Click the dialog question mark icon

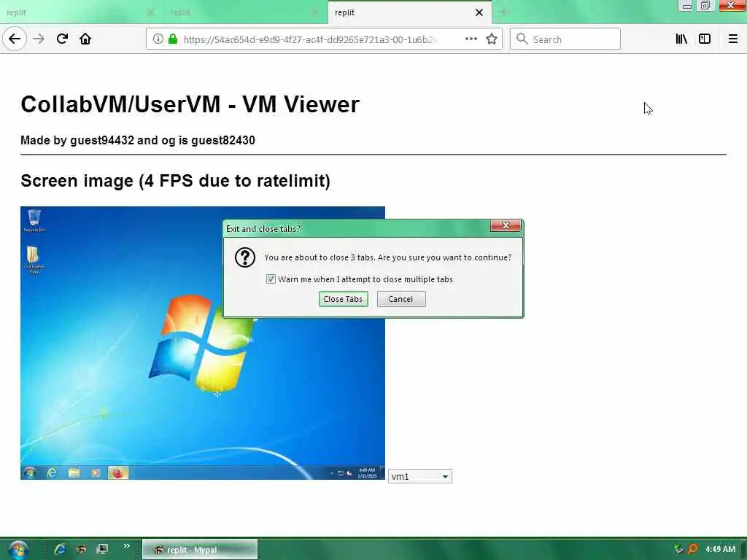[x=245, y=257]
